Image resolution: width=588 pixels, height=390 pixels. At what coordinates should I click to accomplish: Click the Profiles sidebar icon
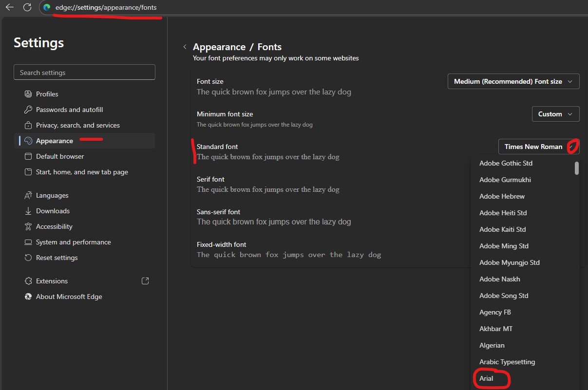click(x=28, y=94)
